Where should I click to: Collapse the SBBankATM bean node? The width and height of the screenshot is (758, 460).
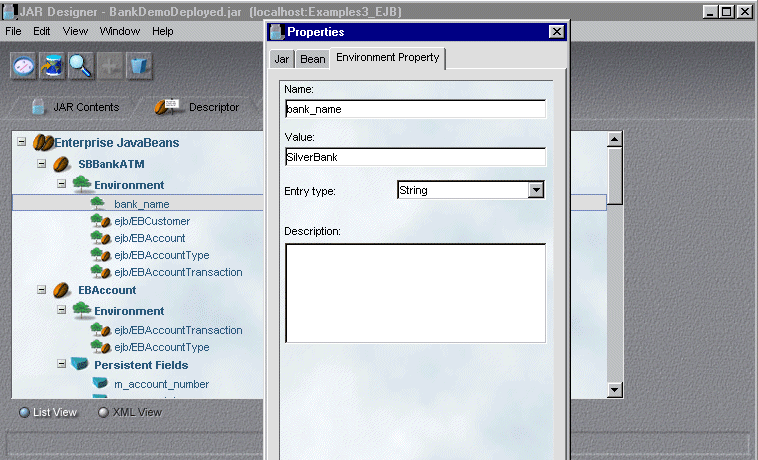coord(42,163)
